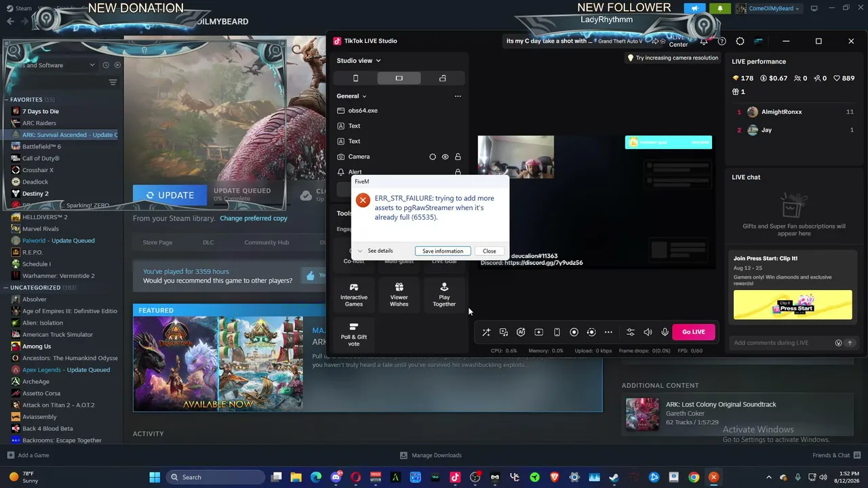
Task: Toggle the lock on the Alert source
Action: [x=458, y=172]
